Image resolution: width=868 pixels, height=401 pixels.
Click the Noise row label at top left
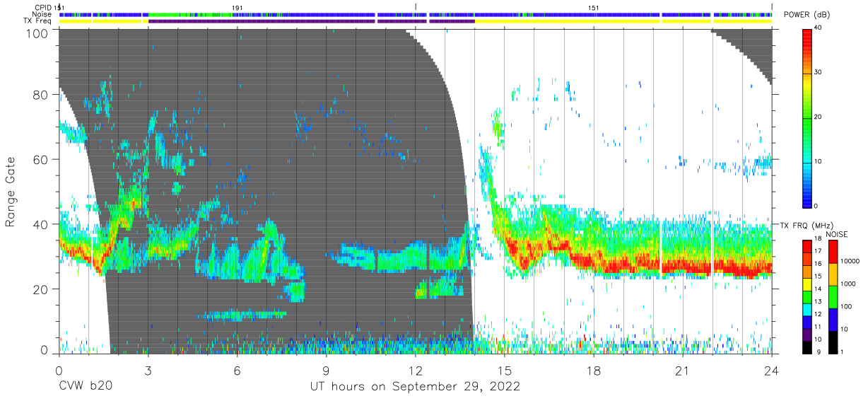[x=42, y=14]
